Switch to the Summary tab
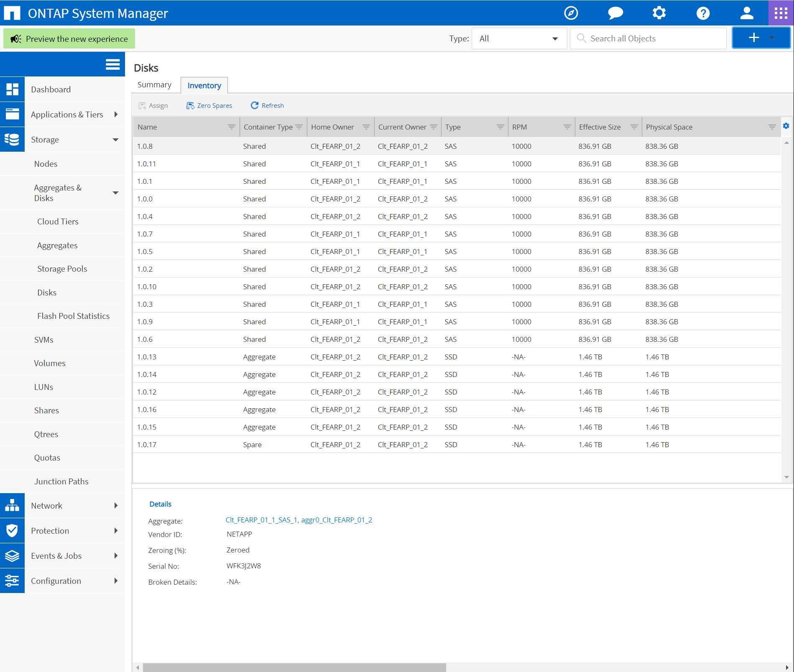 tap(154, 85)
